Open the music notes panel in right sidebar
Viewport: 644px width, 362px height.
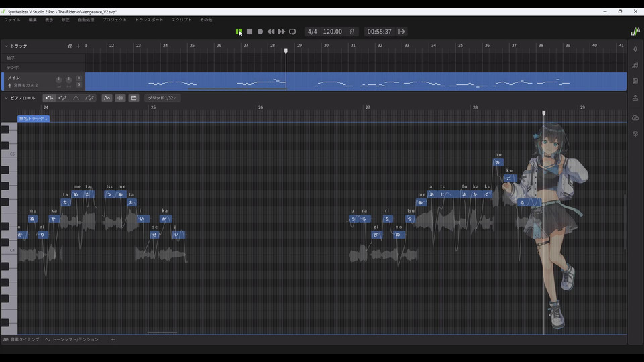point(635,65)
